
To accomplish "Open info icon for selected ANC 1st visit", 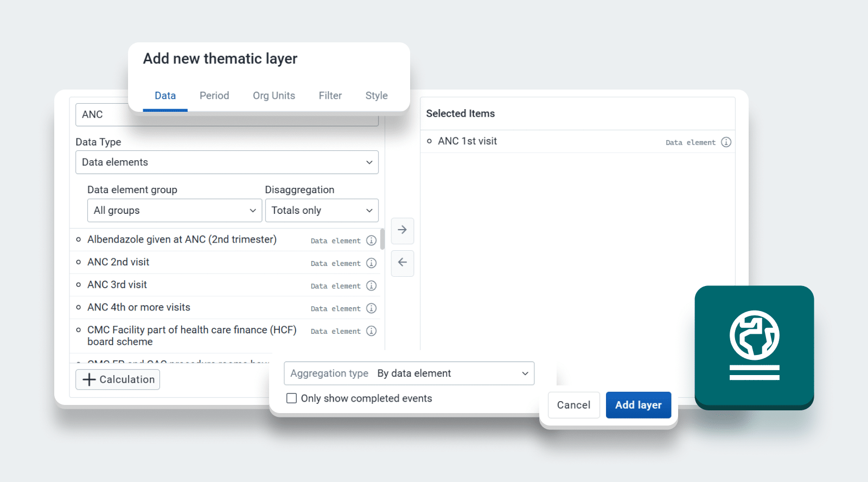I will (726, 142).
